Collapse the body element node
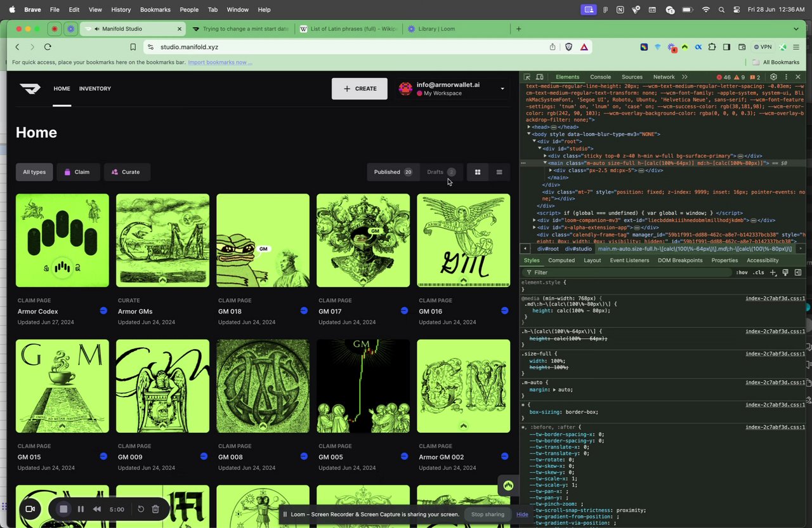The height and width of the screenshot is (528, 812). tap(529, 134)
